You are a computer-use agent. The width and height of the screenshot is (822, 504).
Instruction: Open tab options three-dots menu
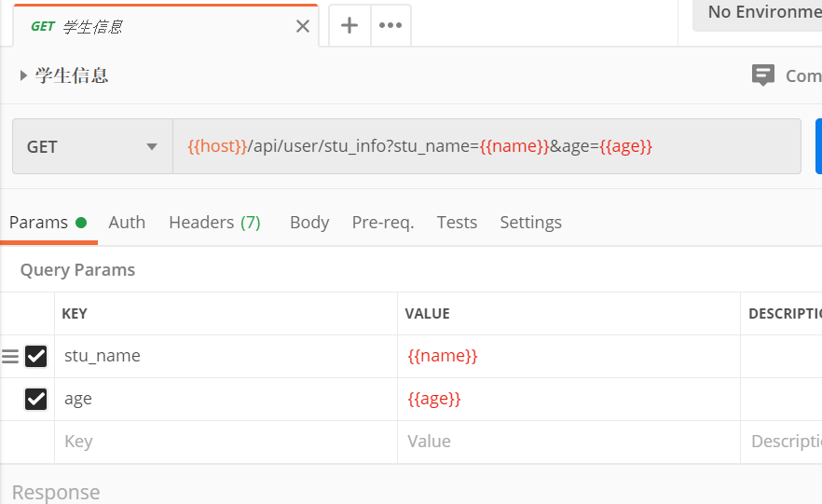(390, 25)
